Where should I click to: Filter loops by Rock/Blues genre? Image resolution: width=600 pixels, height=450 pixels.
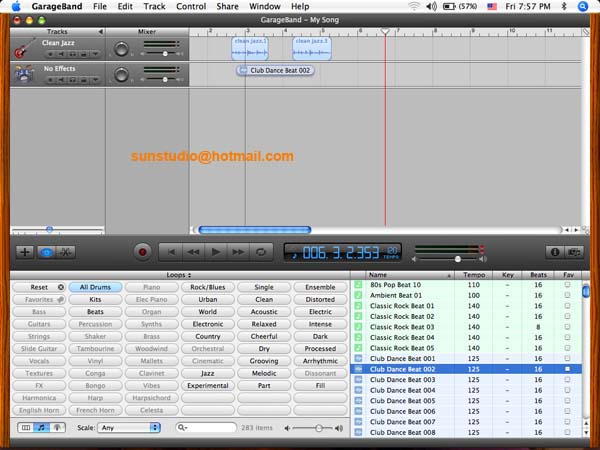(208, 287)
